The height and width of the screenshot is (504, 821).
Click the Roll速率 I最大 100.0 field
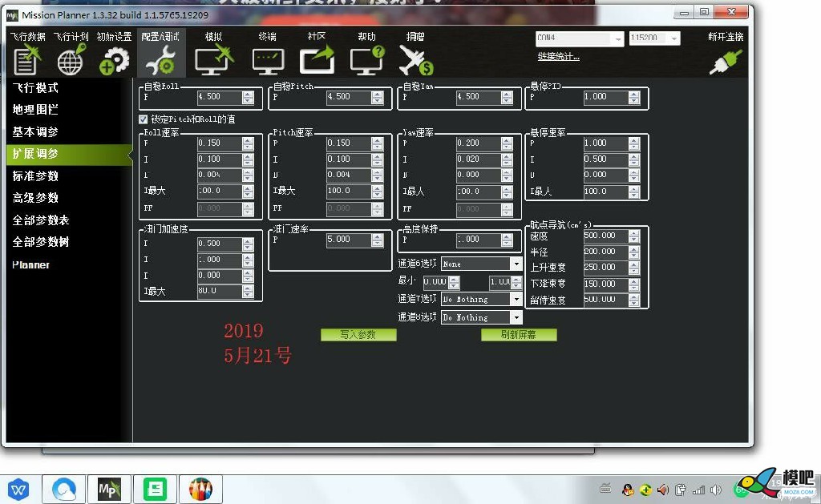click(220, 191)
